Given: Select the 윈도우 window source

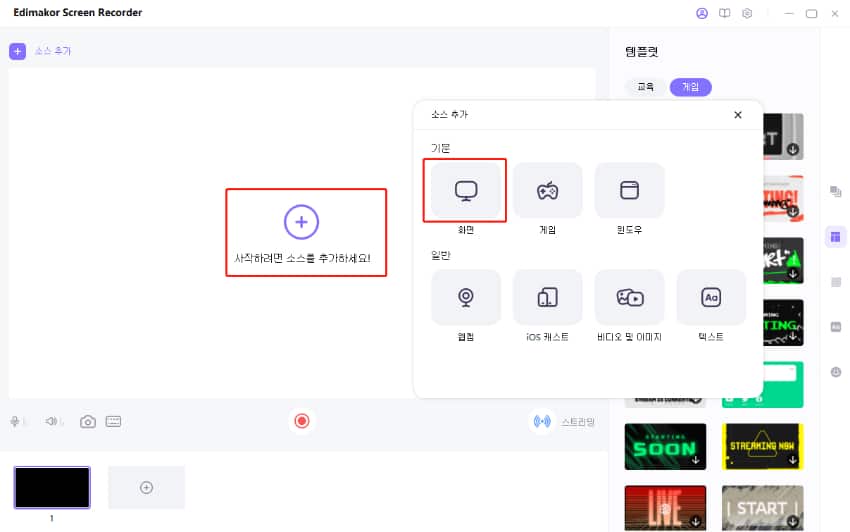Looking at the screenshot, I should click(x=629, y=191).
